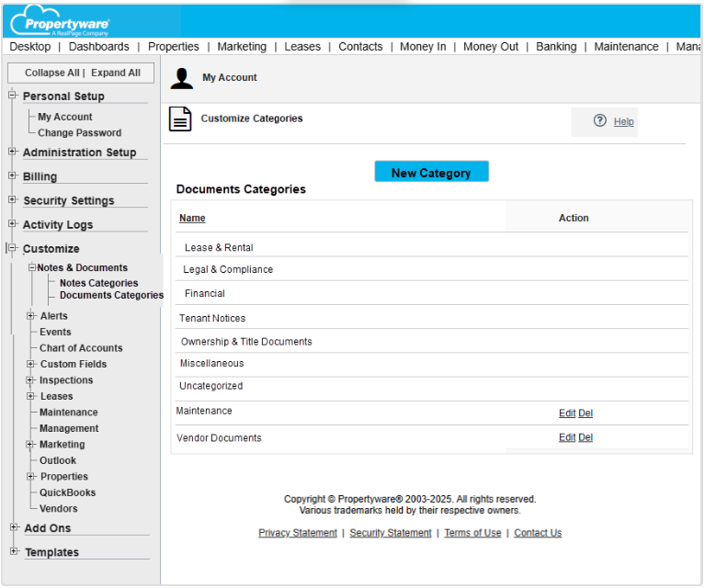Open the Security Statement link
Screen dimensions: 705x588
pos(391,533)
